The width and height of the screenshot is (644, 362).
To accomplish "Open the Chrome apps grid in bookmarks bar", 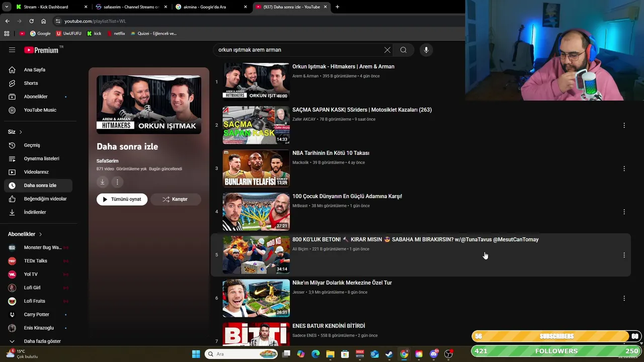I will click(x=7, y=34).
